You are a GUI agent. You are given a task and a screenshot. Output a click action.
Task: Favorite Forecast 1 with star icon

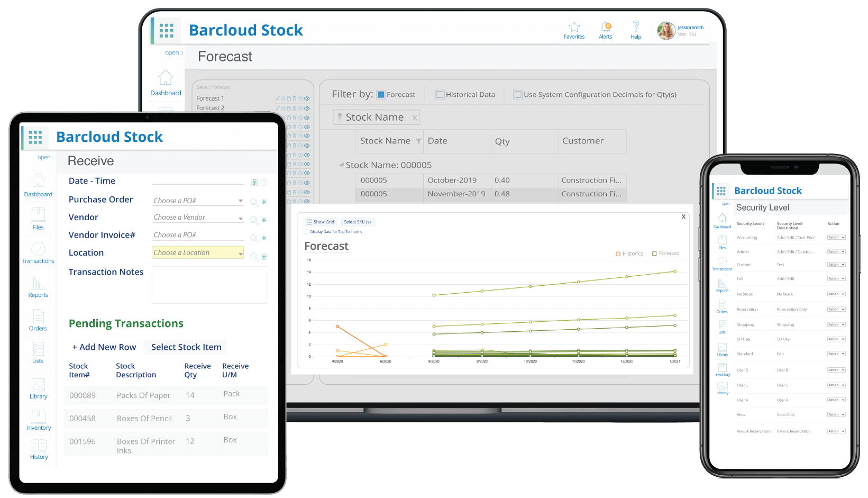pyautogui.click(x=283, y=98)
